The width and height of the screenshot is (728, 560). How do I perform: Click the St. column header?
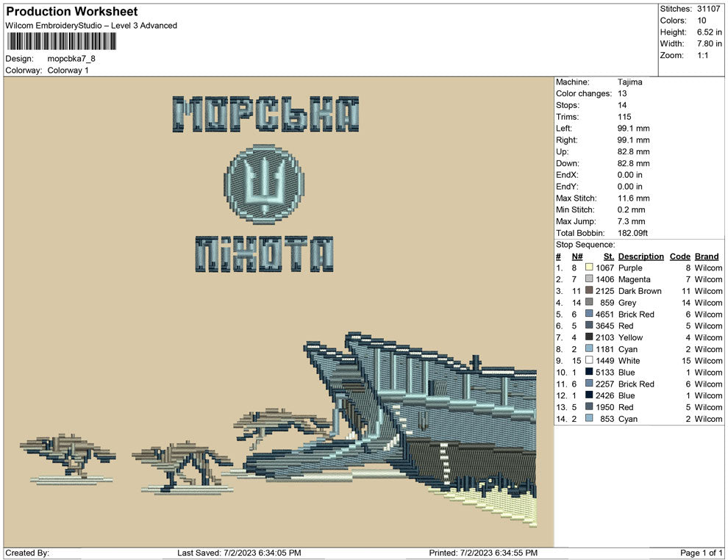click(x=608, y=256)
